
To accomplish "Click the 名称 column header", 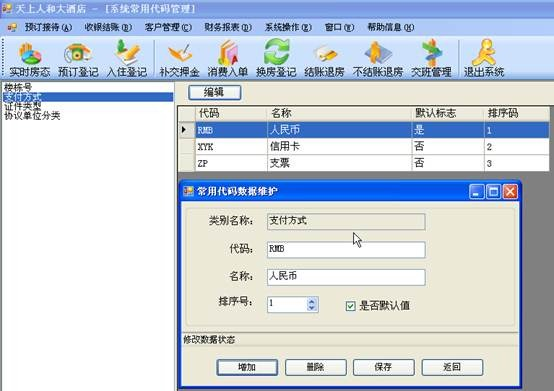I will tap(340, 114).
